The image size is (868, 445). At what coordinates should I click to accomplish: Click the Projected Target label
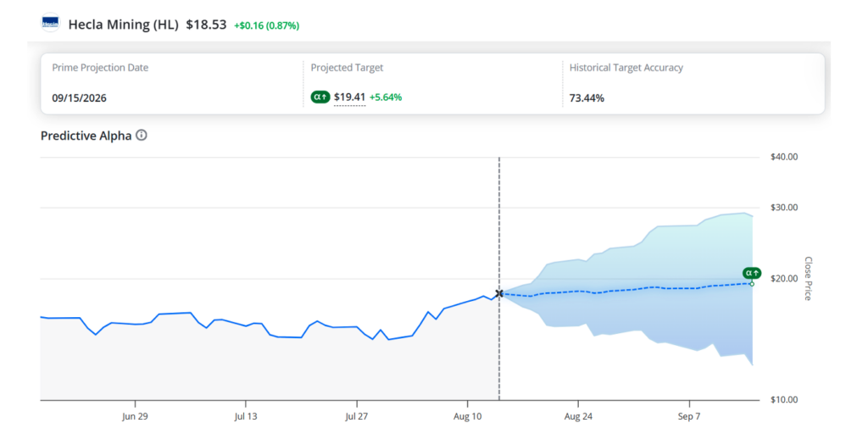[347, 68]
